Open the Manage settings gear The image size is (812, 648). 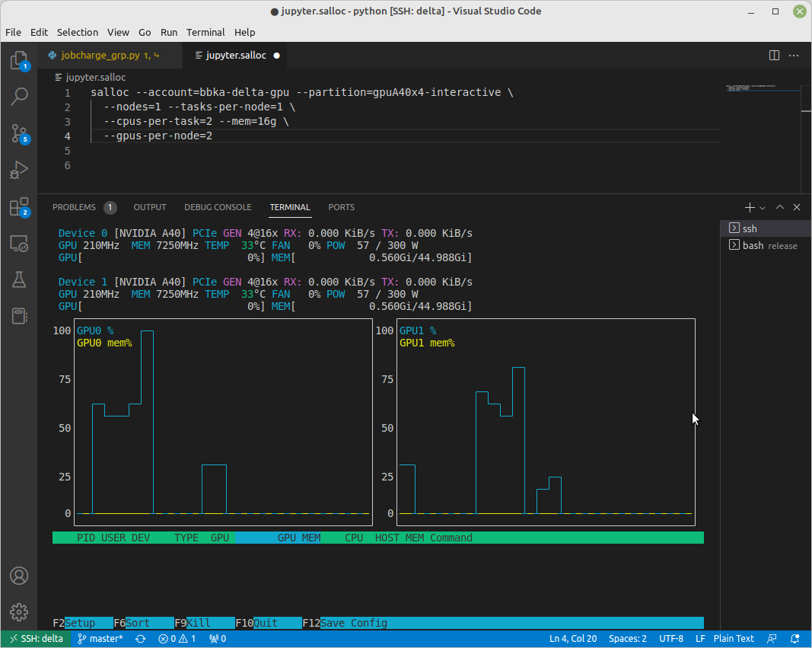click(x=18, y=611)
